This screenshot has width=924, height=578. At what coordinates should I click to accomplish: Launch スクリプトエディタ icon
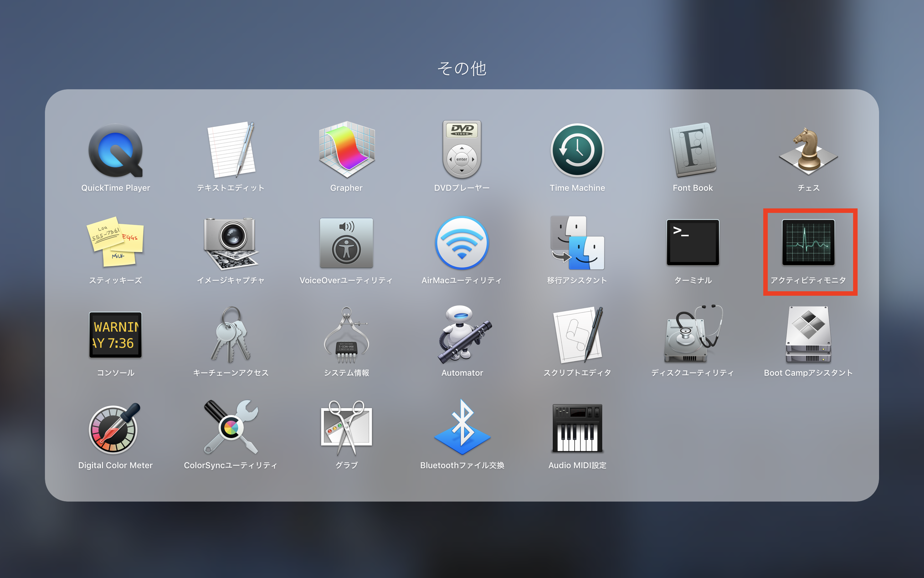coord(578,335)
